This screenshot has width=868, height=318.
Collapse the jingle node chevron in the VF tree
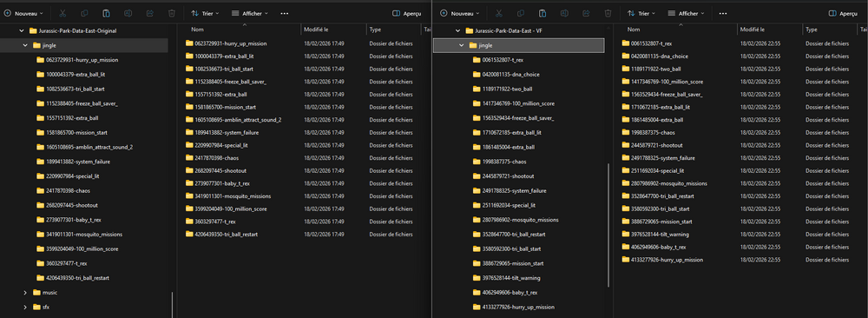pyautogui.click(x=461, y=45)
